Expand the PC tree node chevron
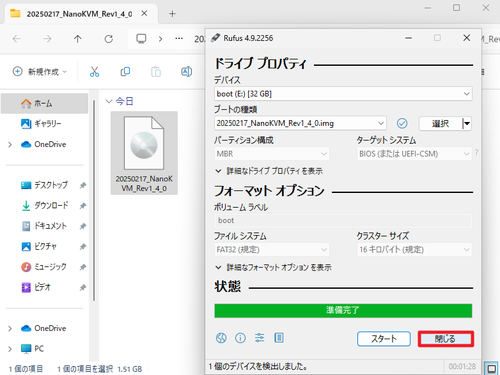Screen dimensions: 500x375 pyautogui.click(x=10, y=349)
